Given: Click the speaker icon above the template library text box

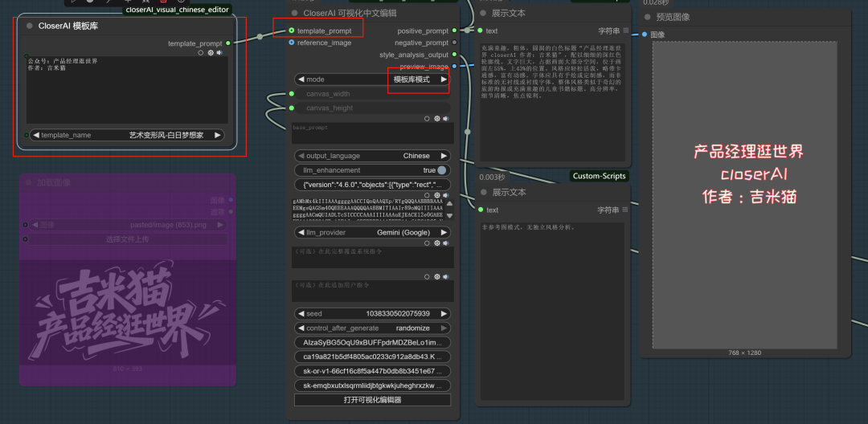Looking at the screenshot, I should (x=219, y=53).
